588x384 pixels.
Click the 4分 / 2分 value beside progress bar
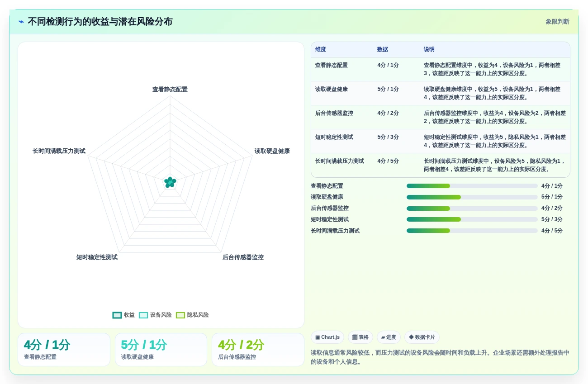click(552, 209)
